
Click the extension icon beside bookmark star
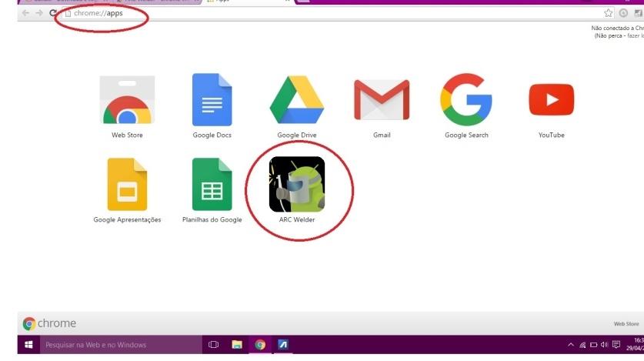(623, 13)
